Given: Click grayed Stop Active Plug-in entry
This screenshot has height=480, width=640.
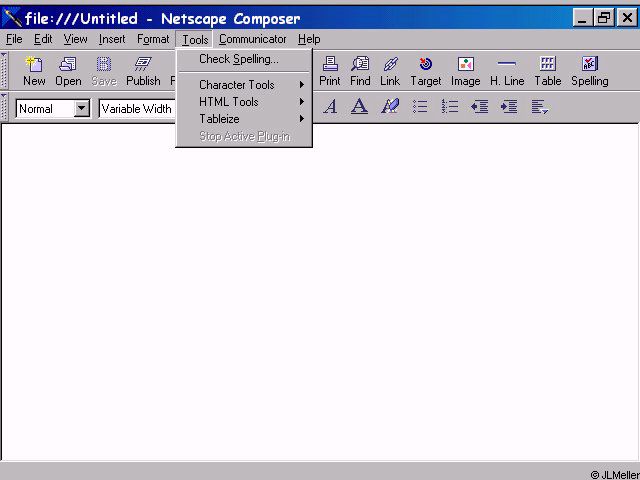Looking at the screenshot, I should click(x=244, y=136).
